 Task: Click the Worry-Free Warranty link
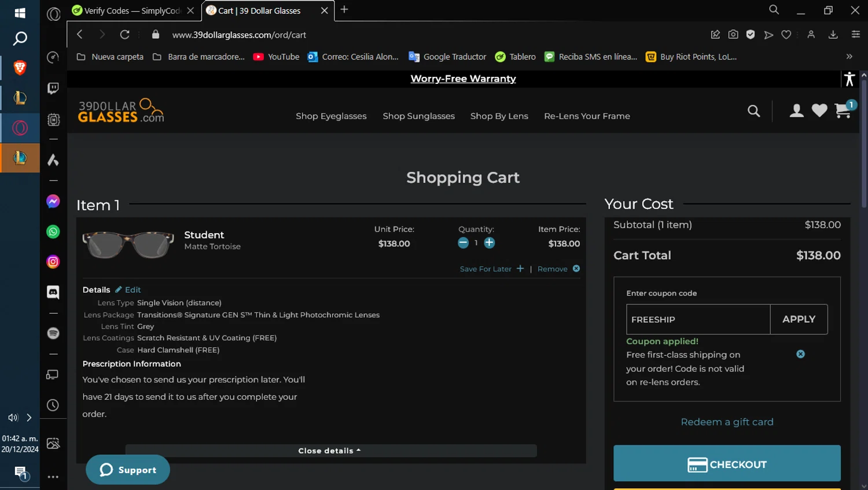(463, 79)
